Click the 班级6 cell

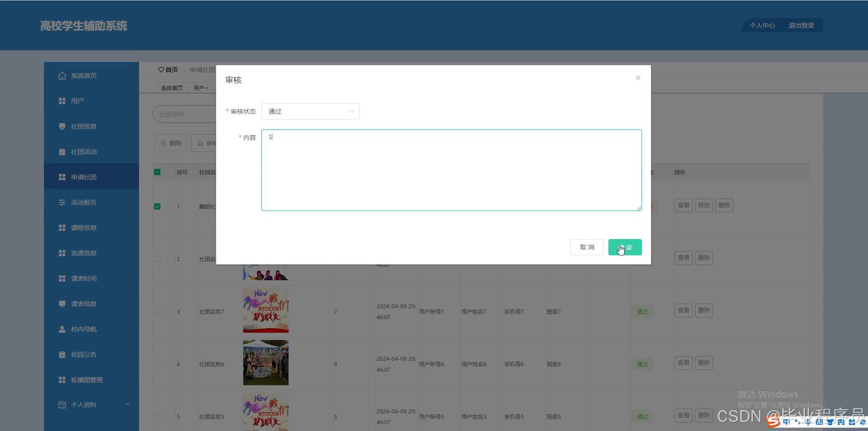554,364
